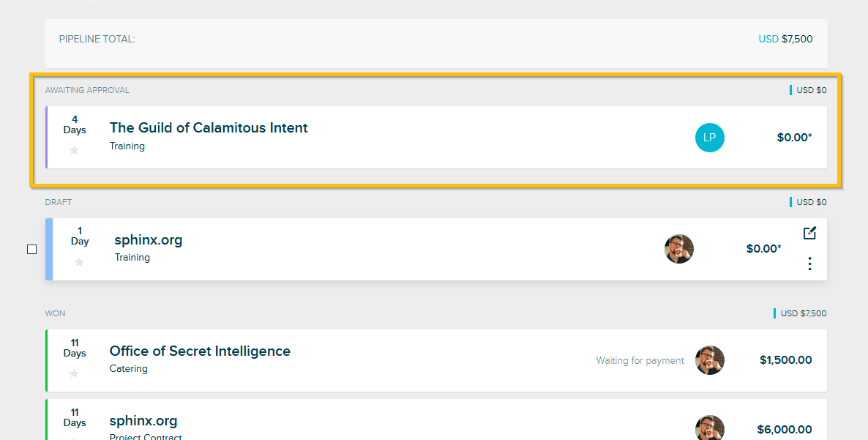The image size is (868, 440).
Task: Click the Draft section header
Action: (x=59, y=202)
